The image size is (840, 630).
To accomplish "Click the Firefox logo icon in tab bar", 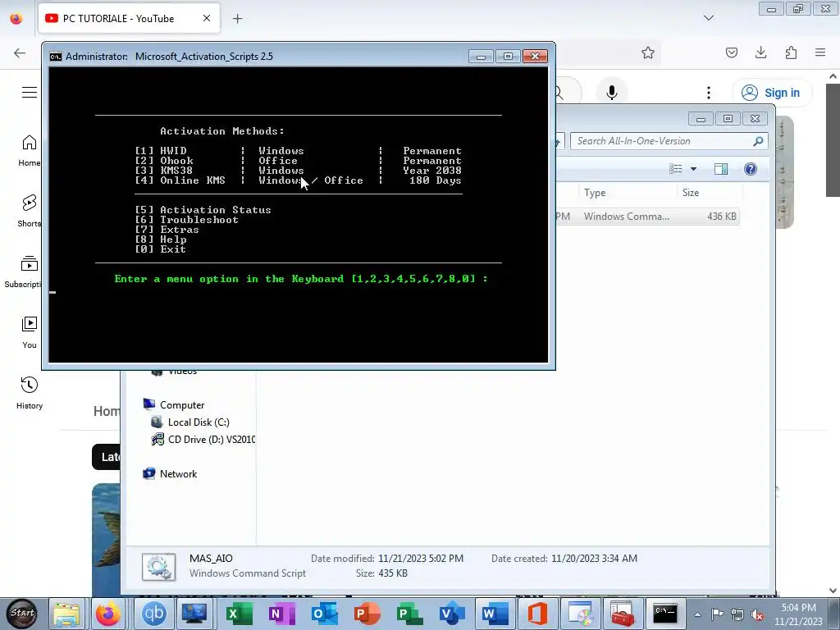I will pos(16,19).
